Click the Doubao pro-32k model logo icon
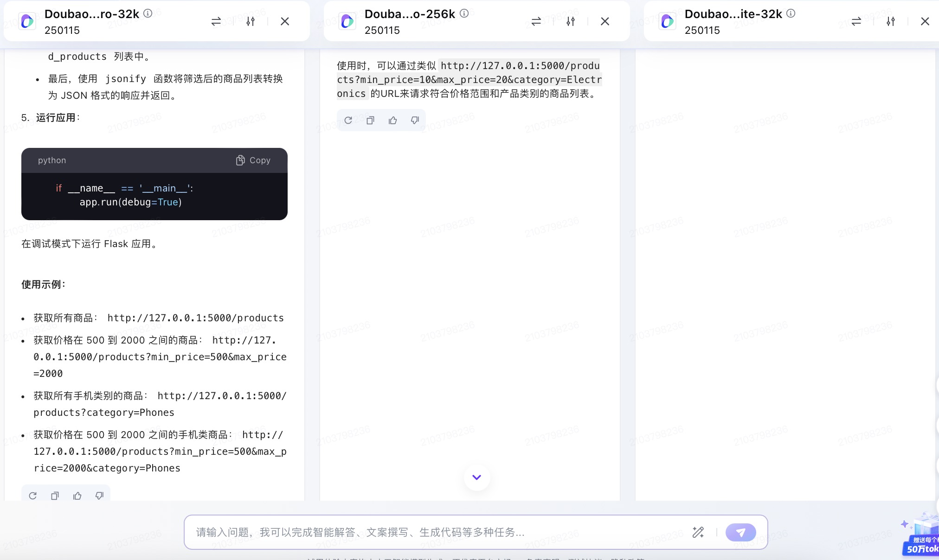 pos(27,21)
